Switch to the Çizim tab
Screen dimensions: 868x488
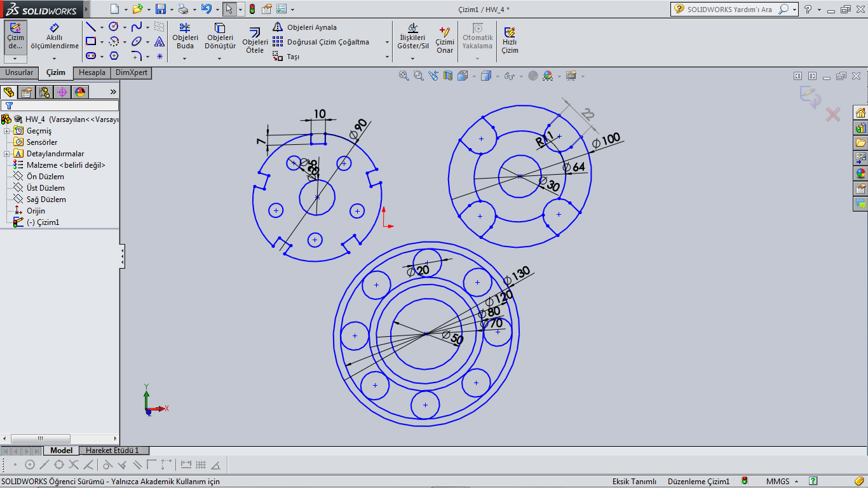(56, 73)
